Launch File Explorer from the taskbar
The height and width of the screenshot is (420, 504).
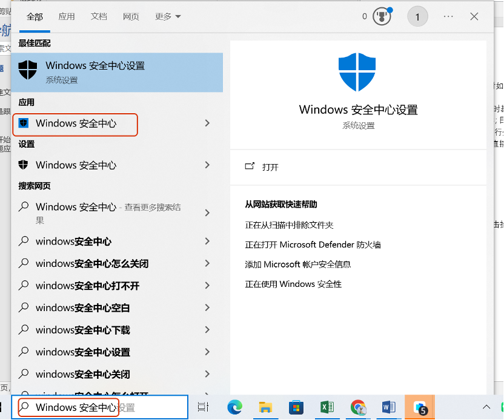coord(265,407)
